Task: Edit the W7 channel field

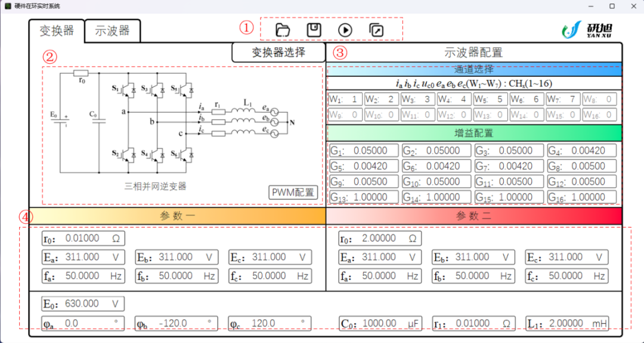Action: click(563, 99)
